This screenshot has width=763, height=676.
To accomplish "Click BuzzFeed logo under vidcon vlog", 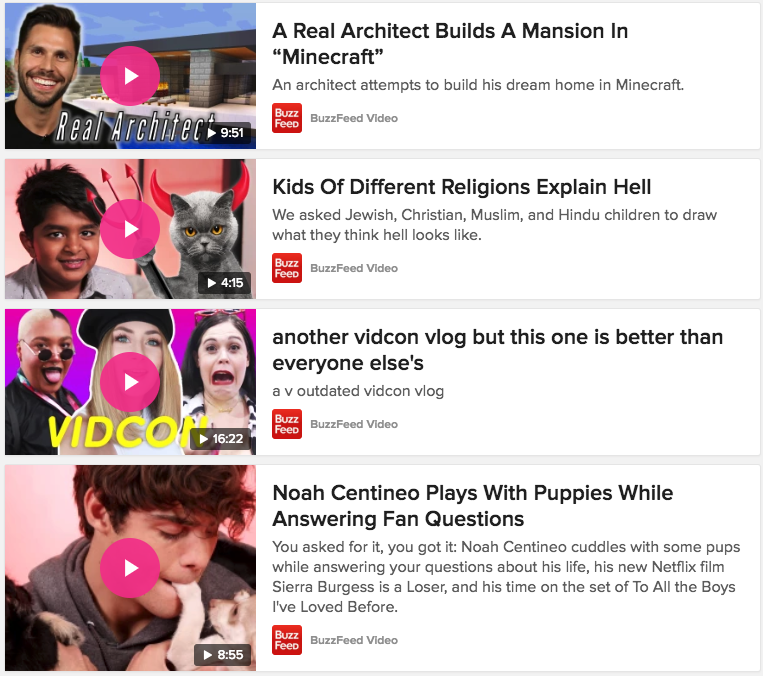I will click(x=287, y=424).
